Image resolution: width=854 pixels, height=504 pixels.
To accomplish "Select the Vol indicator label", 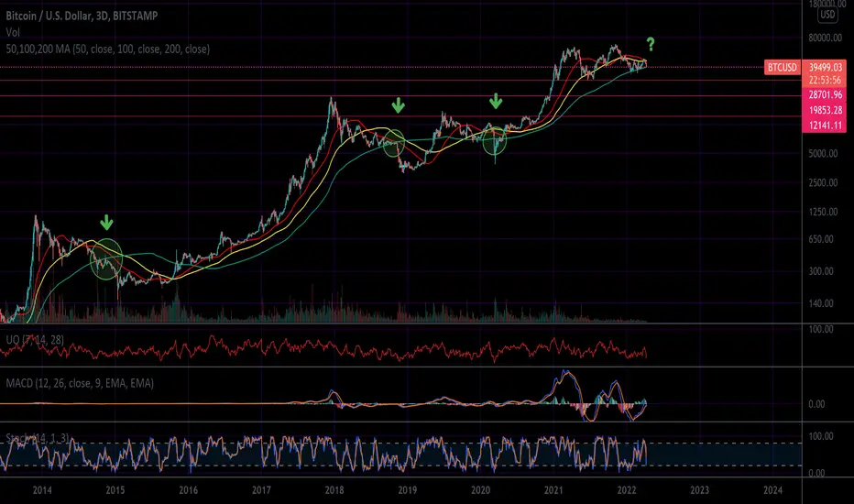I will click(x=13, y=33).
